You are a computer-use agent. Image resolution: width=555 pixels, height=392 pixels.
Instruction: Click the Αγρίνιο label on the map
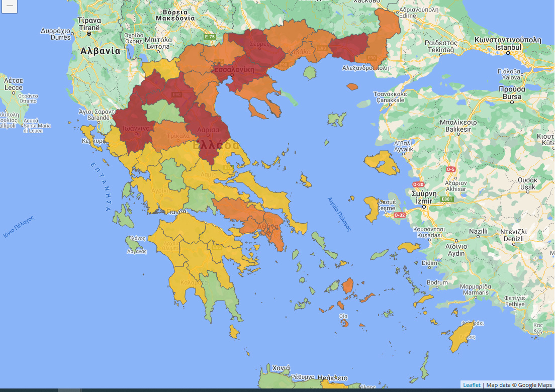pyautogui.click(x=162, y=190)
